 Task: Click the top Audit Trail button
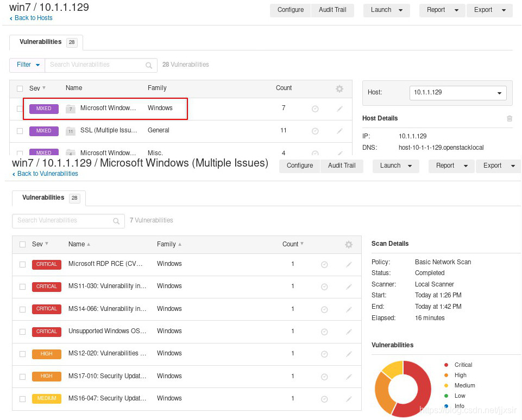point(332,10)
